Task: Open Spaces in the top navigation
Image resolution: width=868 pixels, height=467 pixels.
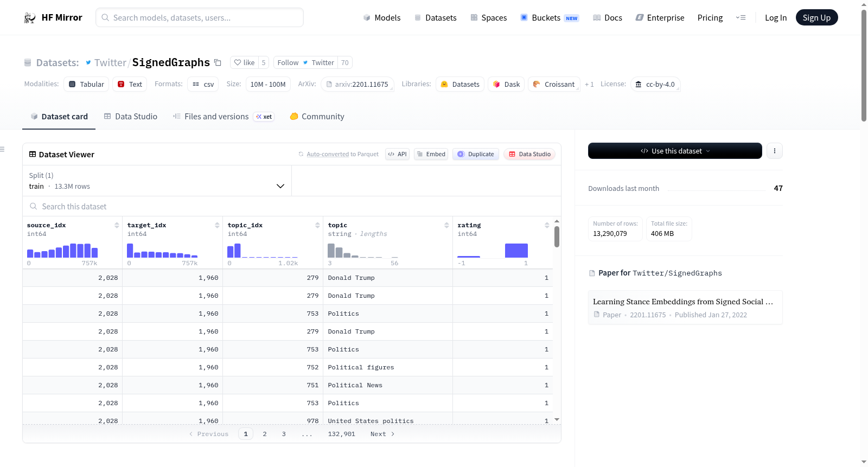Action: coord(488,17)
